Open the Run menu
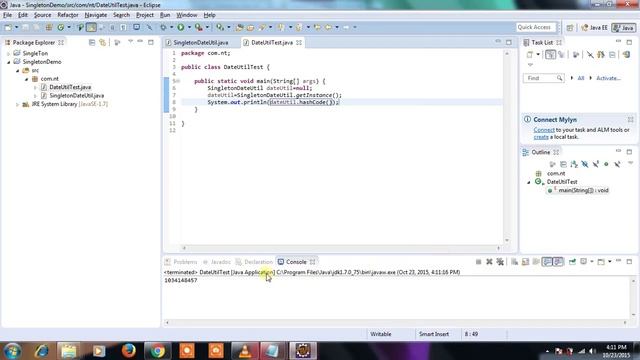 tap(165, 15)
